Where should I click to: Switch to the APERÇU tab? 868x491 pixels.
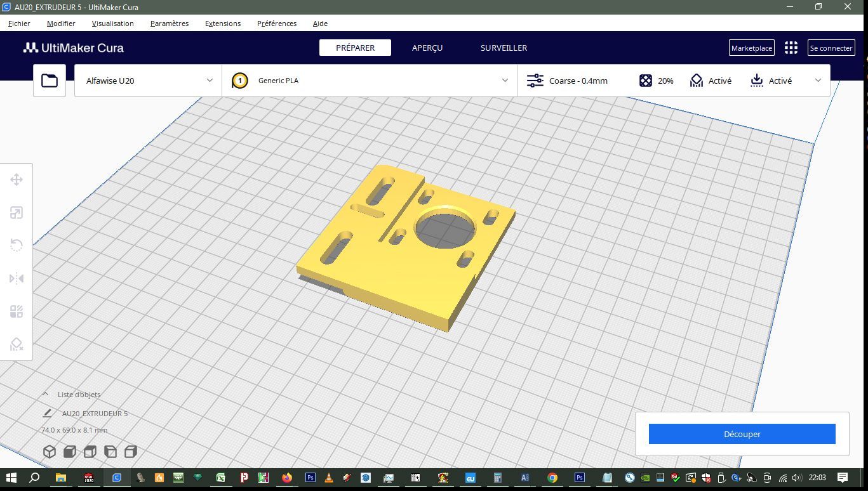(427, 48)
